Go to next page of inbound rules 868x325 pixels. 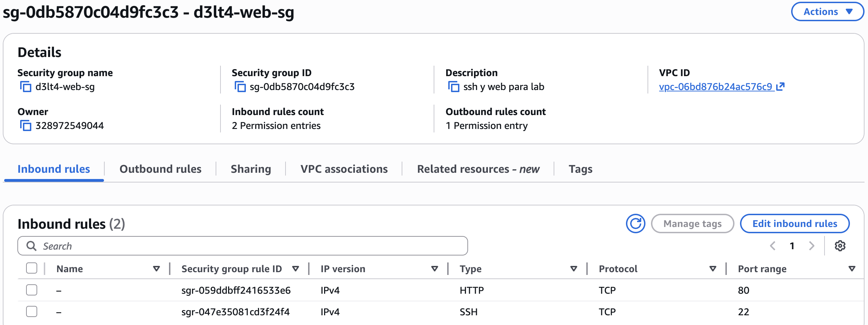pyautogui.click(x=812, y=246)
